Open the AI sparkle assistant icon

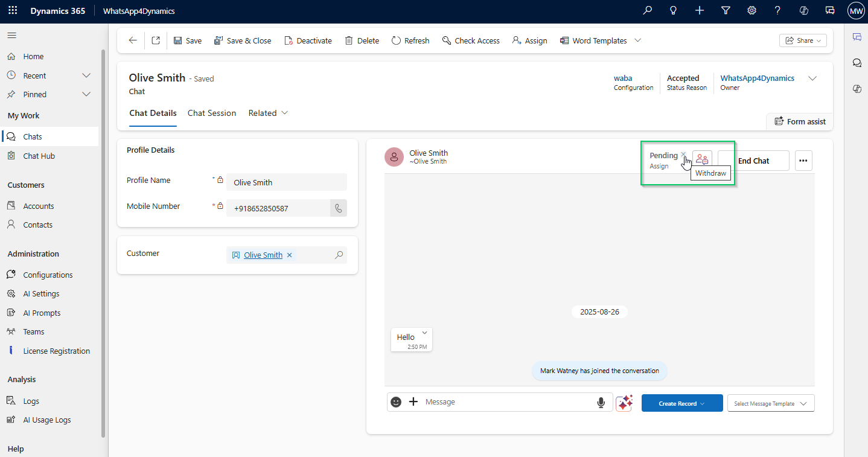[624, 403]
